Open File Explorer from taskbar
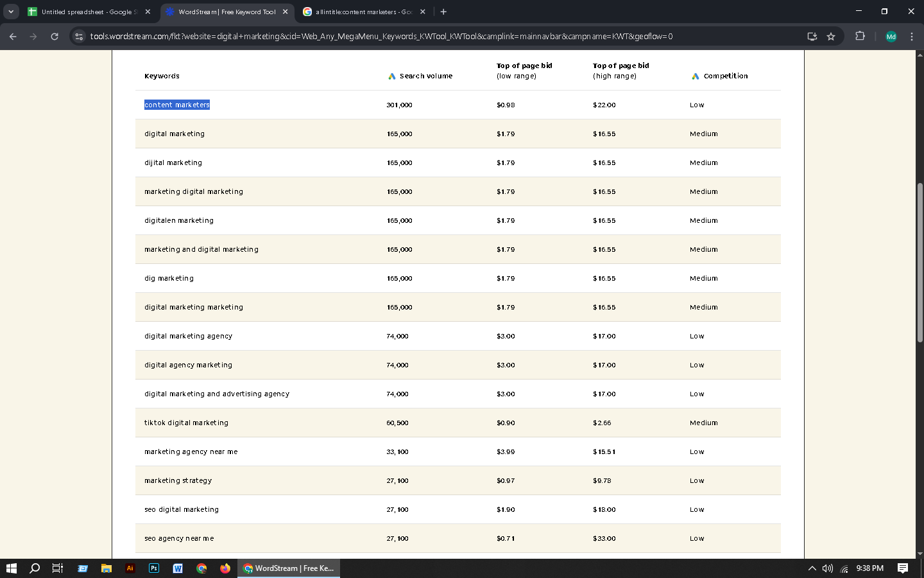The height and width of the screenshot is (578, 924). pyautogui.click(x=107, y=568)
